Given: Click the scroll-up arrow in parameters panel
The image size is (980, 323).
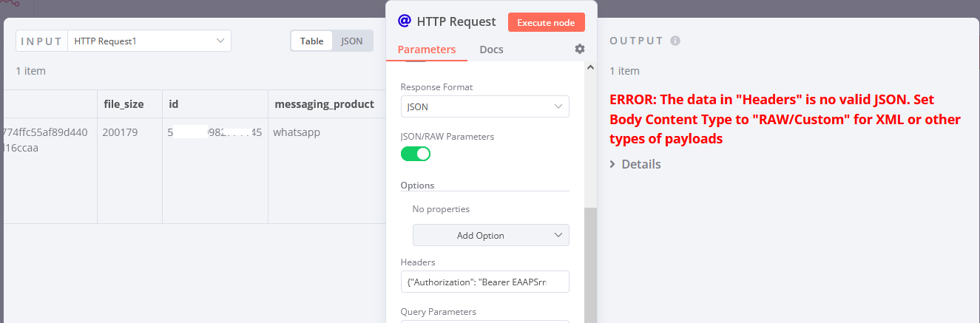Looking at the screenshot, I should (590, 68).
